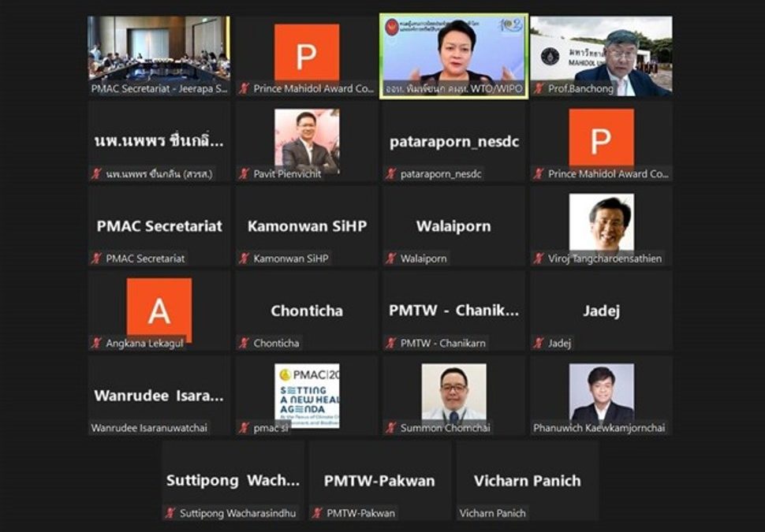Click Viroj Tangcharoensathien's profile photo
Screen dimensions: 765x532
[x=602, y=222]
